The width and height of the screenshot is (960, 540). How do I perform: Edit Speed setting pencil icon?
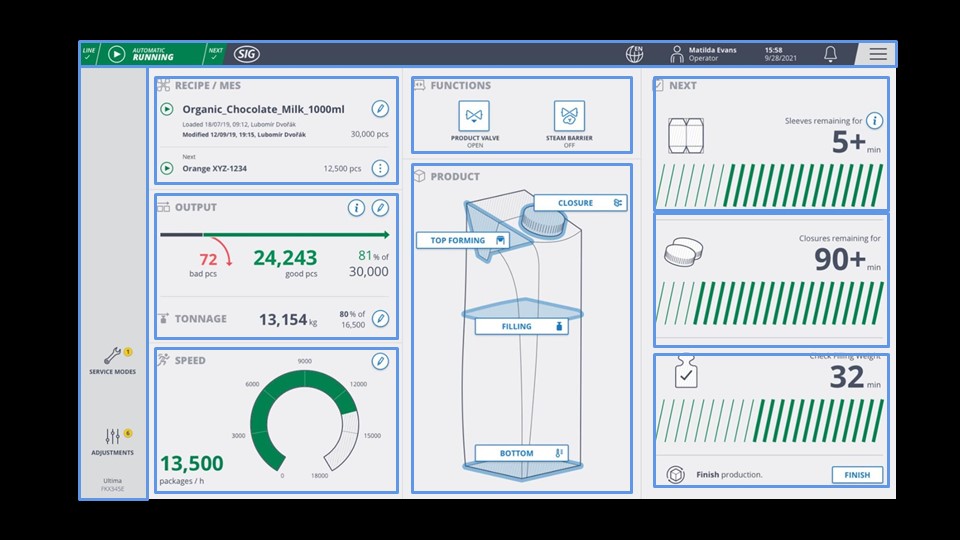[x=380, y=361]
